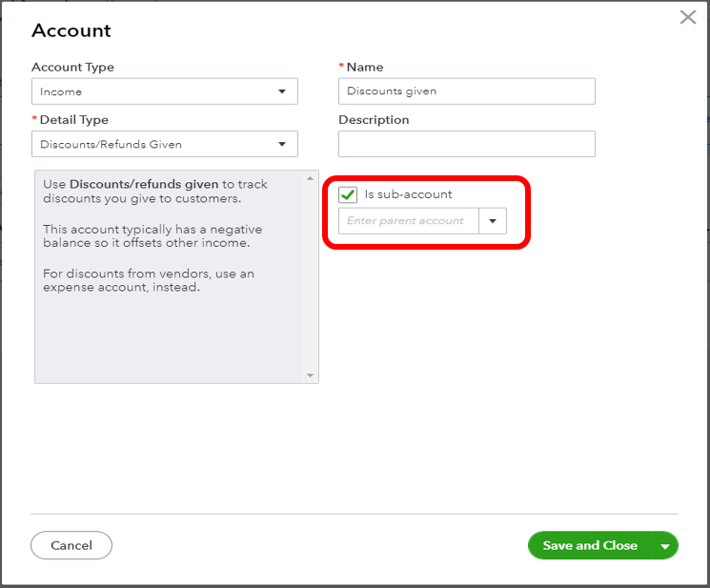Close the Account dialog with the X

pyautogui.click(x=687, y=17)
